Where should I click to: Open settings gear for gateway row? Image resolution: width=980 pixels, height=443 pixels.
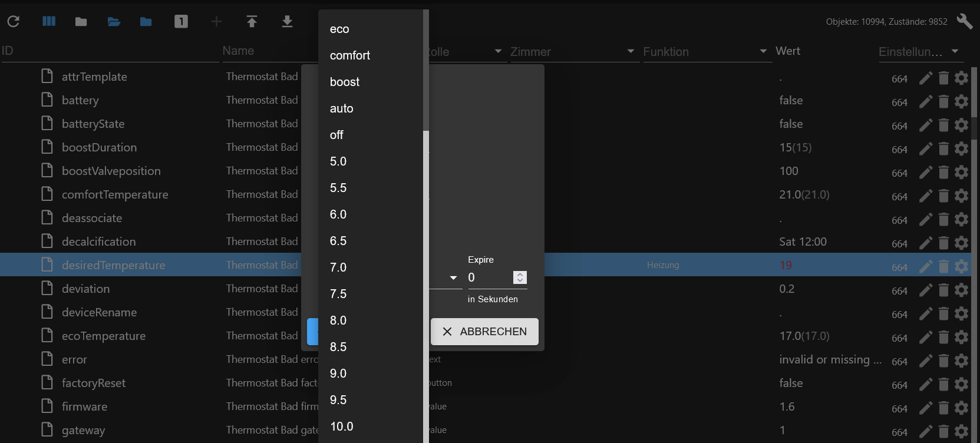[x=961, y=431]
